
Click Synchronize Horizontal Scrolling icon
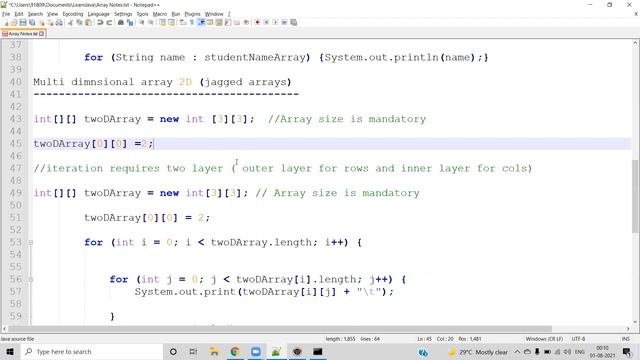tap(171, 22)
